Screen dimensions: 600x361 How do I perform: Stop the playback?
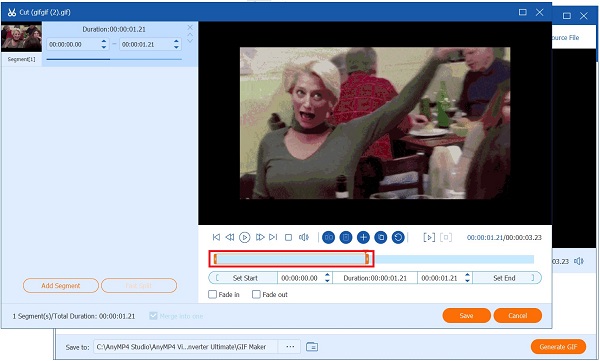click(289, 238)
